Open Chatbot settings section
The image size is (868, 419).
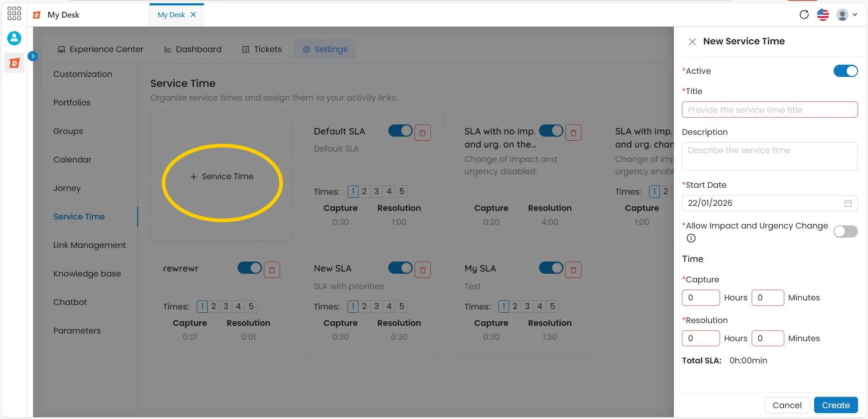coord(70,302)
